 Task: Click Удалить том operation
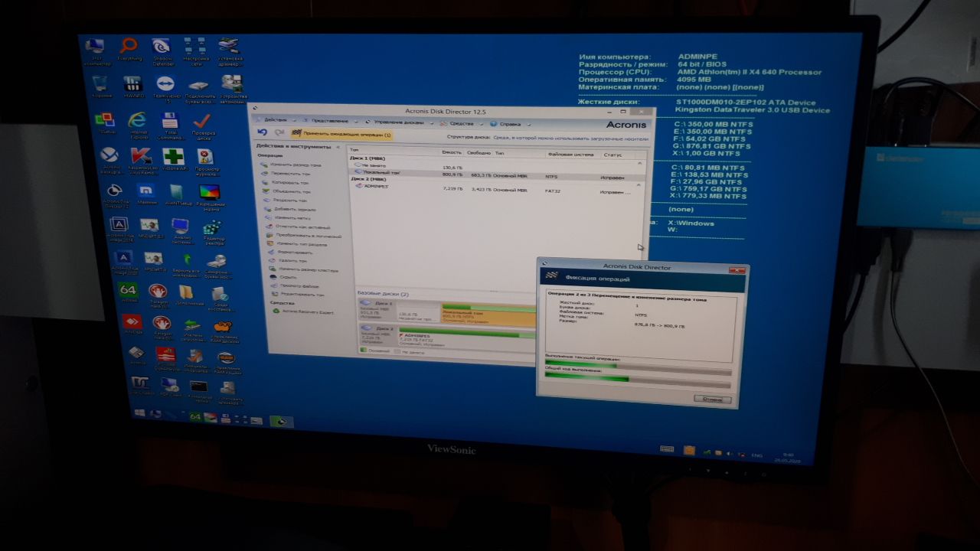coord(291,261)
